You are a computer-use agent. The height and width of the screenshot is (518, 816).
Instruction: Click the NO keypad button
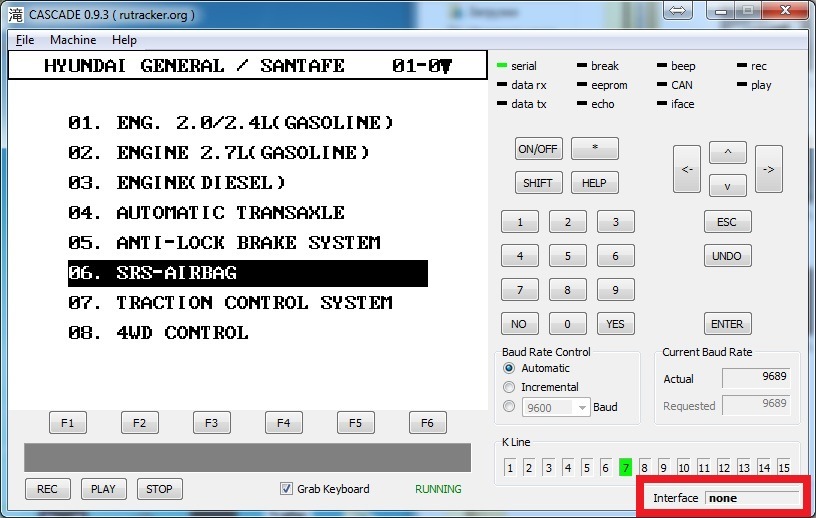click(x=519, y=324)
